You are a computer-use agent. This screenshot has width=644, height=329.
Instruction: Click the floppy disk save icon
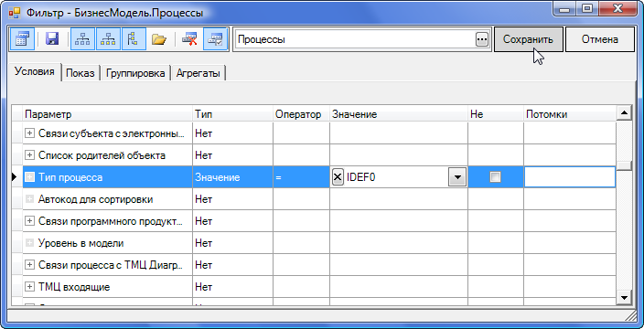[52, 39]
